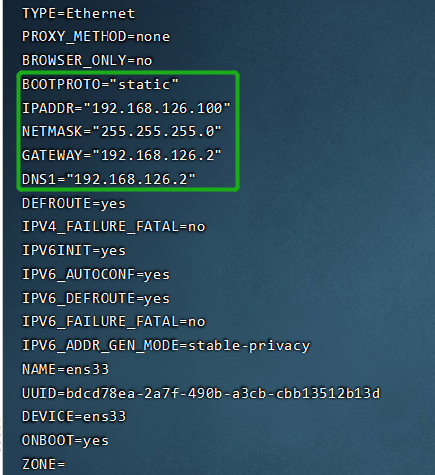Click the BOOTPROTO="static" setting
Screen dimensions: 435x475
point(100,84)
